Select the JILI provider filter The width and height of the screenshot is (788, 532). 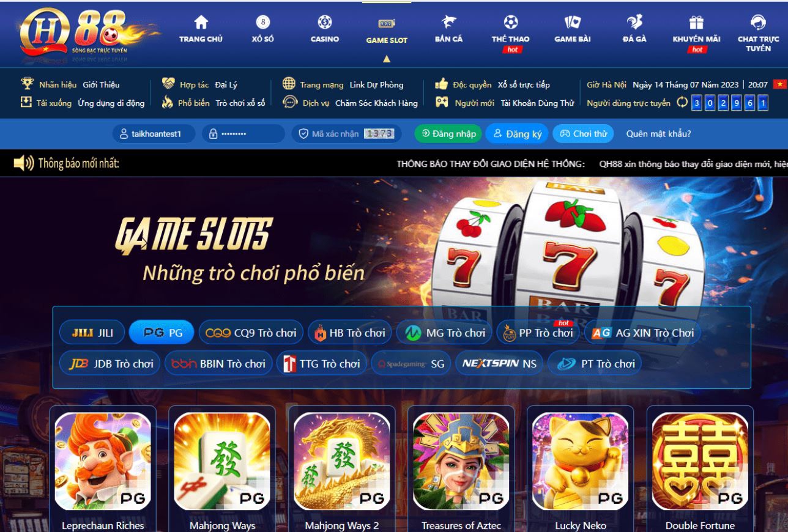92,333
